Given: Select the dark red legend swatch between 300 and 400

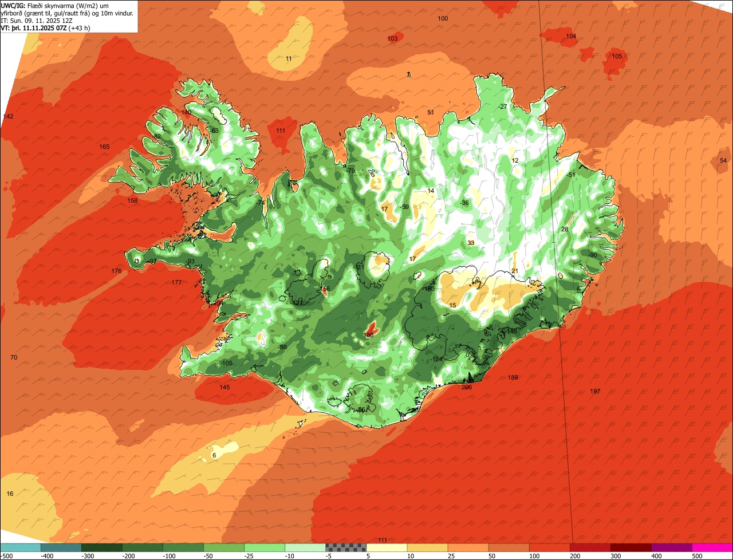Looking at the screenshot, I should tap(631, 547).
